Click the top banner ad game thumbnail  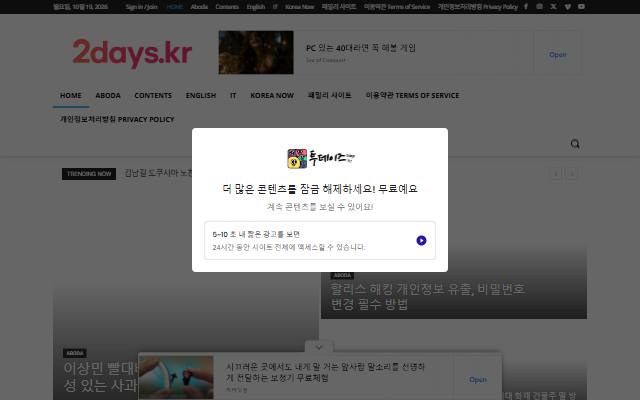pos(256,52)
